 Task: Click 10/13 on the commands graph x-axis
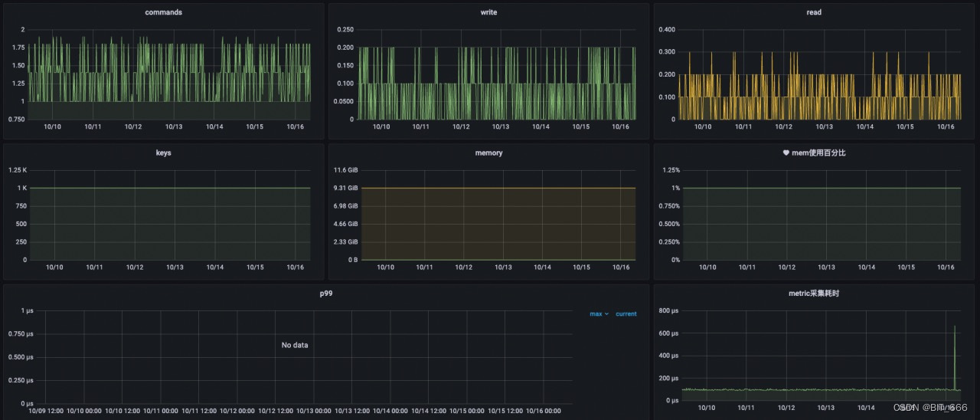tap(174, 127)
